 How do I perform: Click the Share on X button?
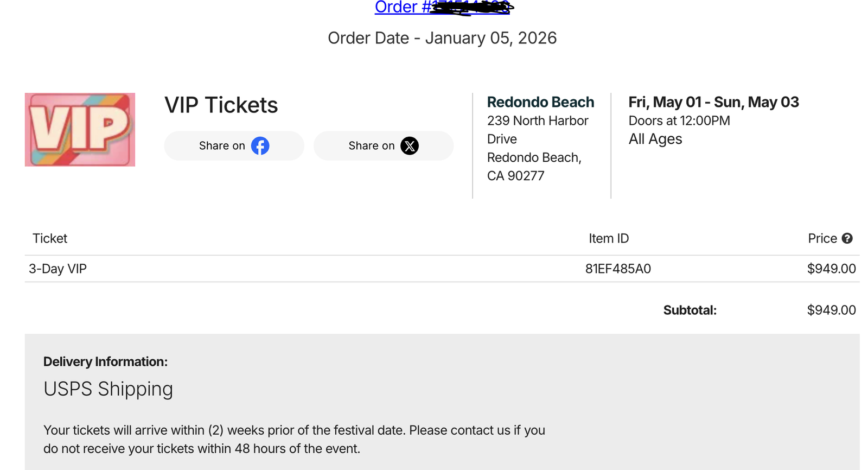(383, 145)
